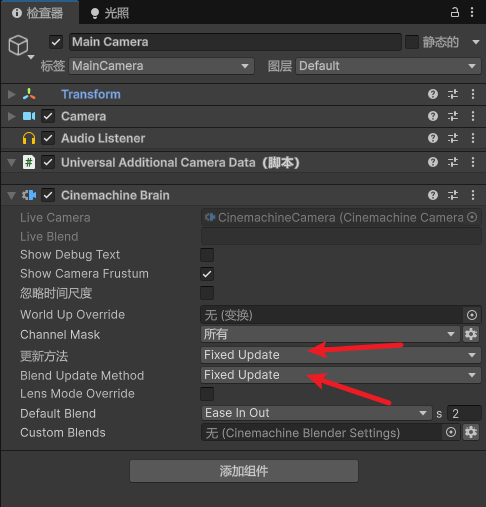Click the Channel Mask label
This screenshot has height=507, width=486.
tap(60, 334)
